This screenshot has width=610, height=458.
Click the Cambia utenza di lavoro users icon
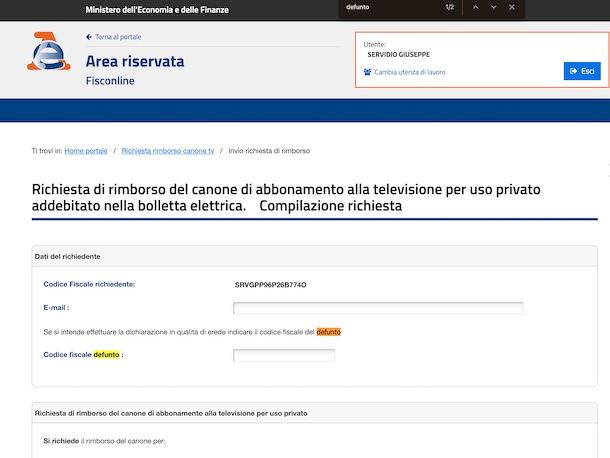[x=367, y=72]
